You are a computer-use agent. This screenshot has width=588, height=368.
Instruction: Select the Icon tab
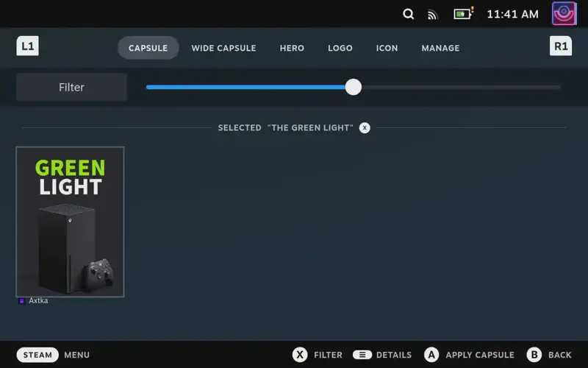(387, 48)
